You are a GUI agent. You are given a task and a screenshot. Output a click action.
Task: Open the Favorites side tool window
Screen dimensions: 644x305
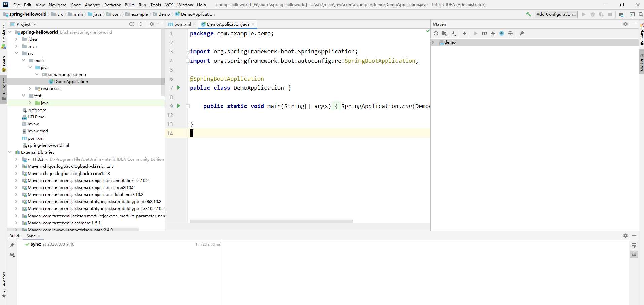4,285
